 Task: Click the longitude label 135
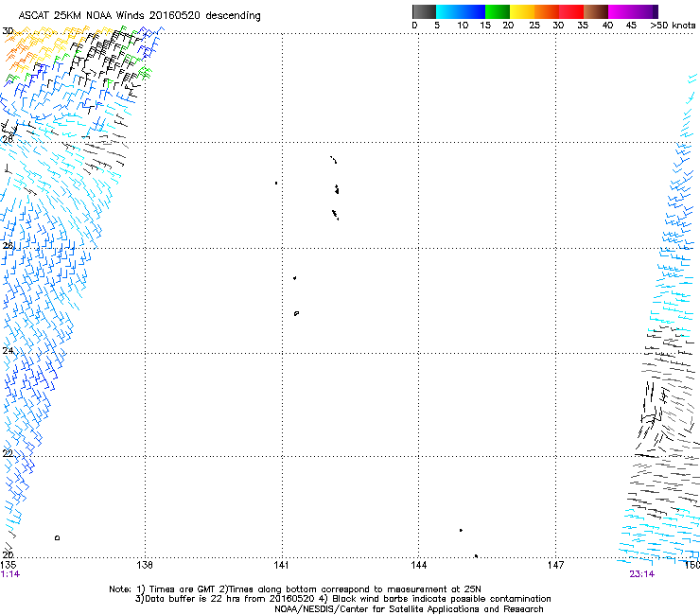pyautogui.click(x=9, y=565)
